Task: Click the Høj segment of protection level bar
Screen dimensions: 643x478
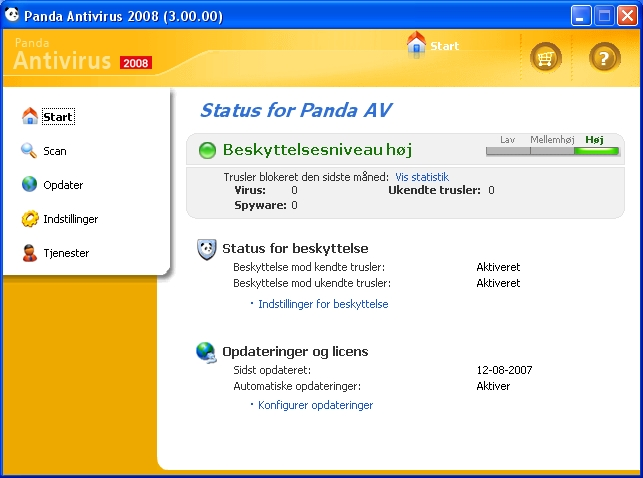Action: 596,151
